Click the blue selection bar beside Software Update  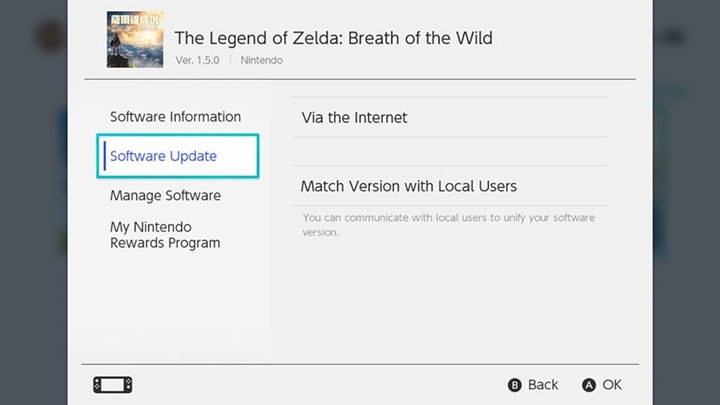104,156
